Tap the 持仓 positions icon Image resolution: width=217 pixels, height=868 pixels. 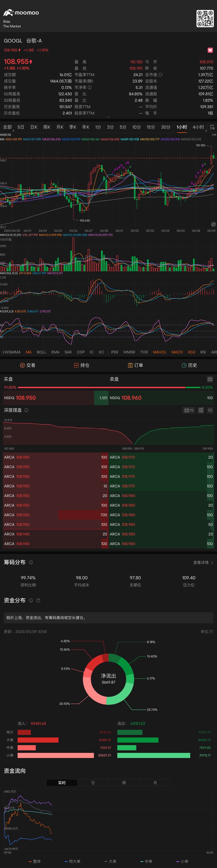[x=76, y=365]
